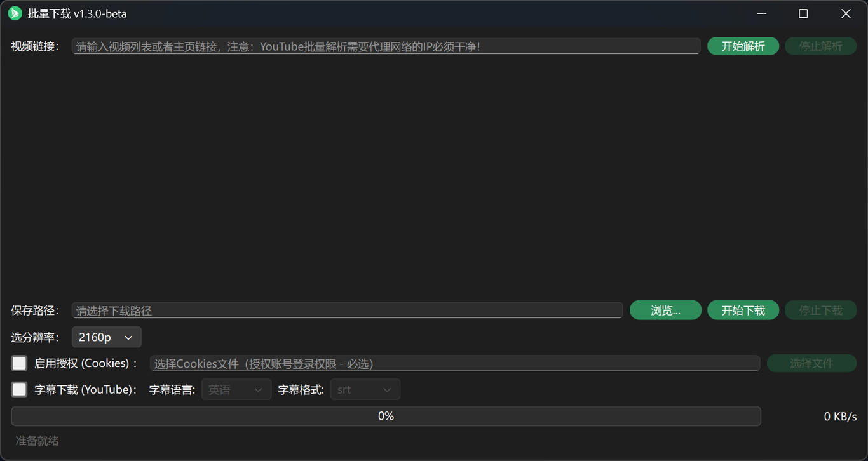
Task: Click the 准备就绪 status text
Action: [x=36, y=441]
